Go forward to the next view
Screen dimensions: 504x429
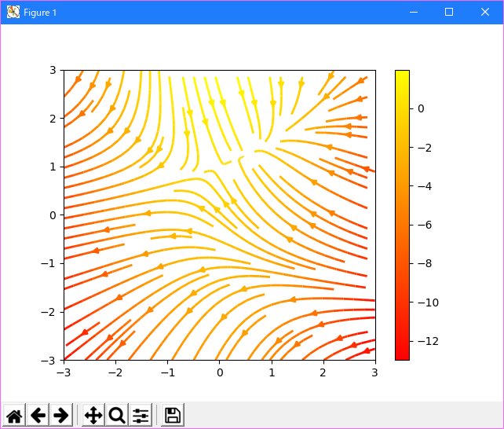tap(61, 415)
